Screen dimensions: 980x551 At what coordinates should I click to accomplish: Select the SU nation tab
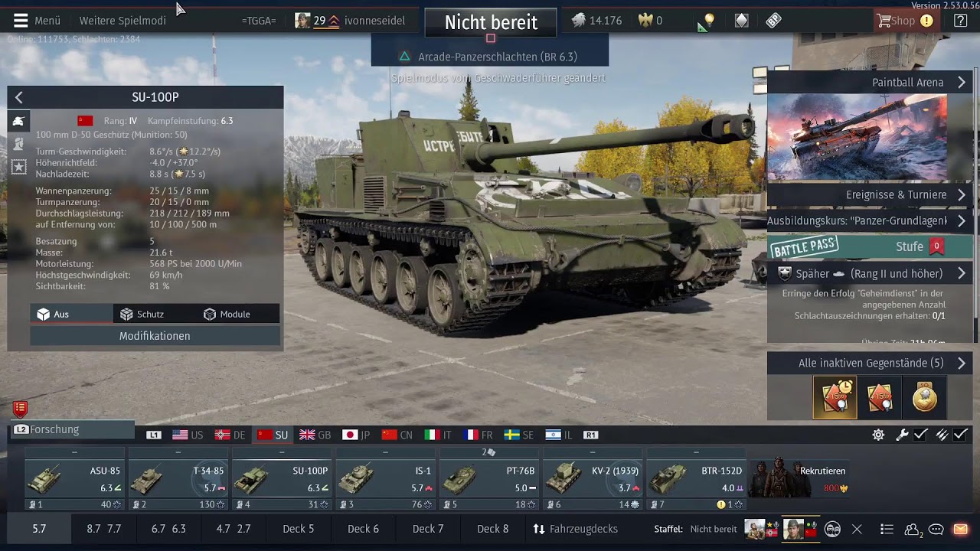pyautogui.click(x=273, y=435)
